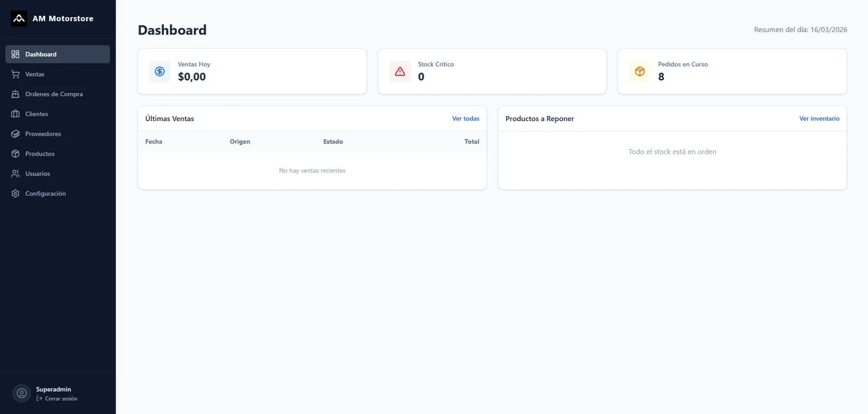Screen dimensions: 868x414
Task: Click the Total column header
Action: 471,141
